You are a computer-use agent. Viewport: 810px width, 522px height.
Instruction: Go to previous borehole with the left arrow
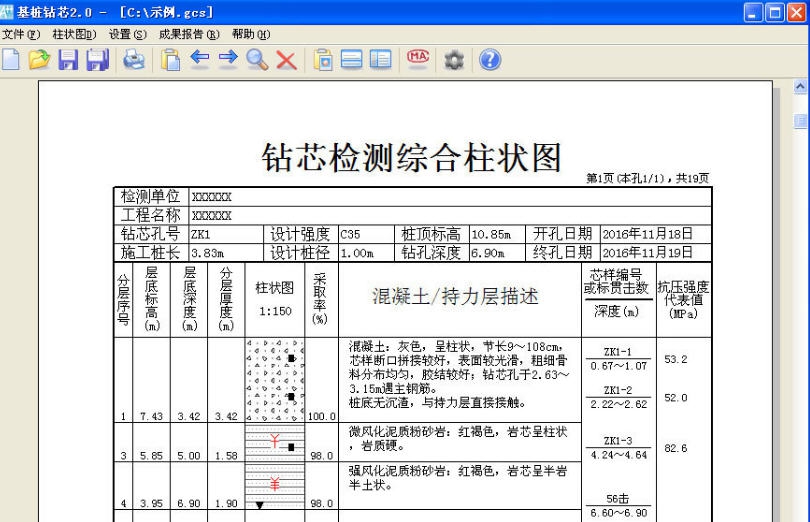pos(199,60)
